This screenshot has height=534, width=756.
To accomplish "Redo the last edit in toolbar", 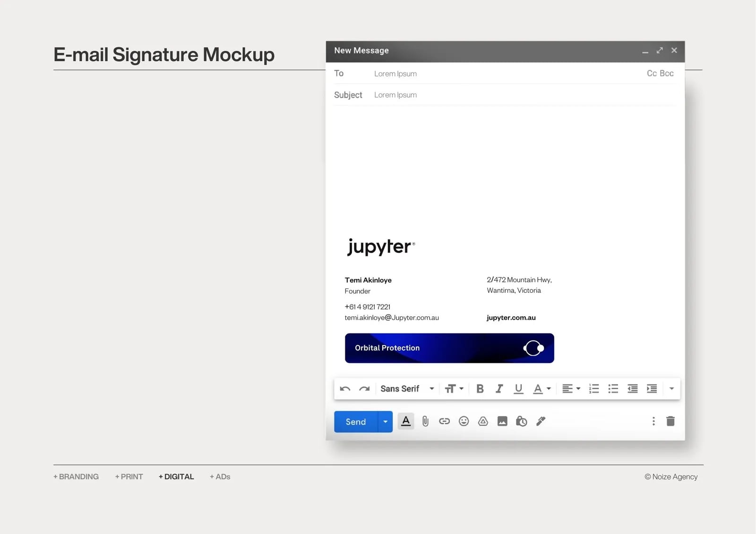I will pos(364,389).
